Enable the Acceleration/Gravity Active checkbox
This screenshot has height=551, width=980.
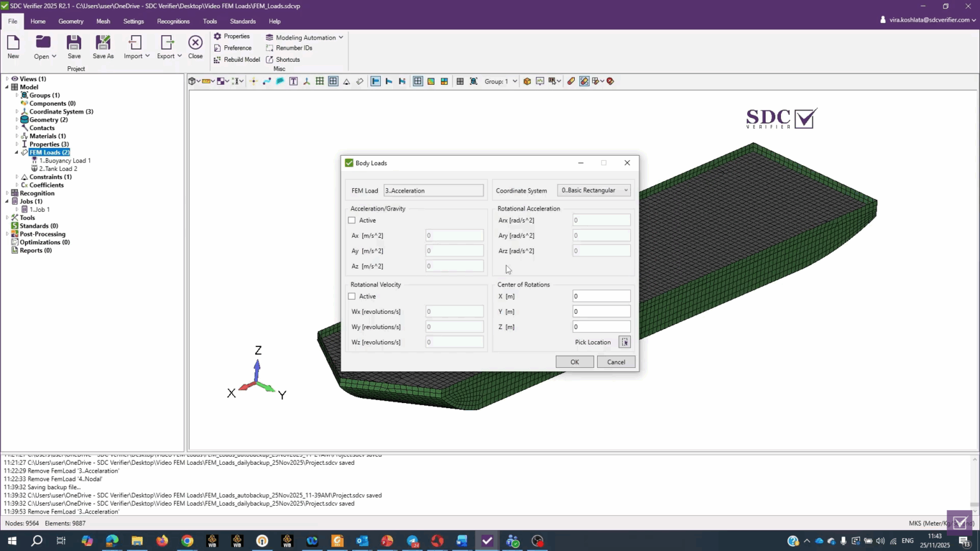pos(352,220)
